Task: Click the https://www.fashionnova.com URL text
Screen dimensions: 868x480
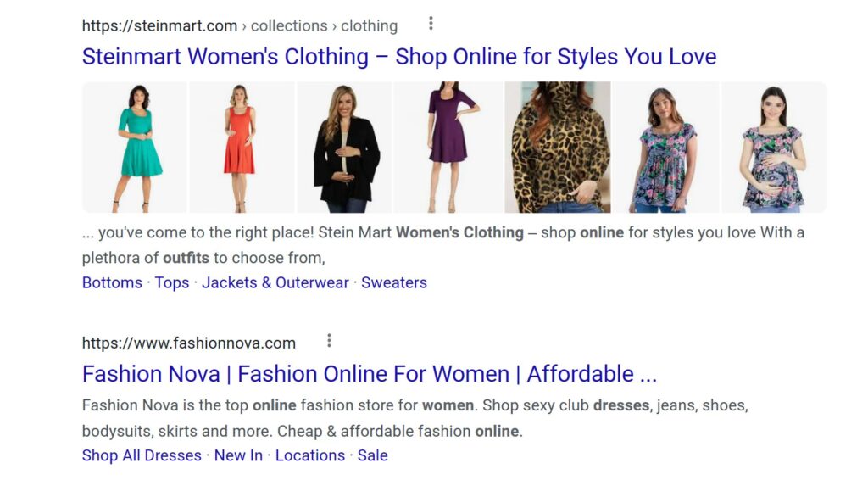Action: [x=189, y=343]
